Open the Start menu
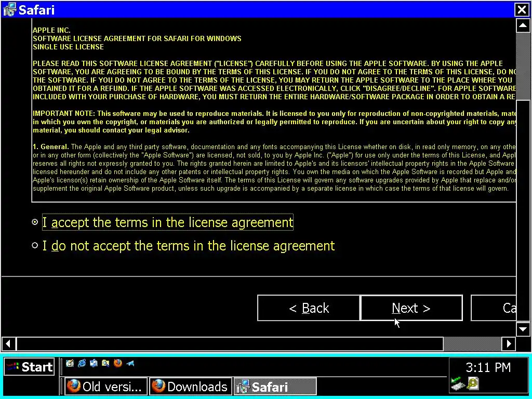Image resolution: width=532 pixels, height=399 pixels. [29, 367]
